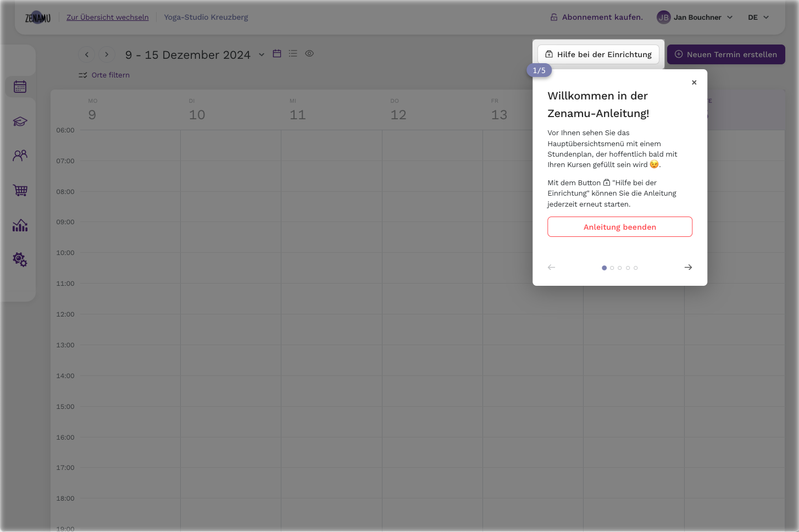Image resolution: width=799 pixels, height=532 pixels.
Task: Click the 15:00 time label
Action: click(65, 407)
